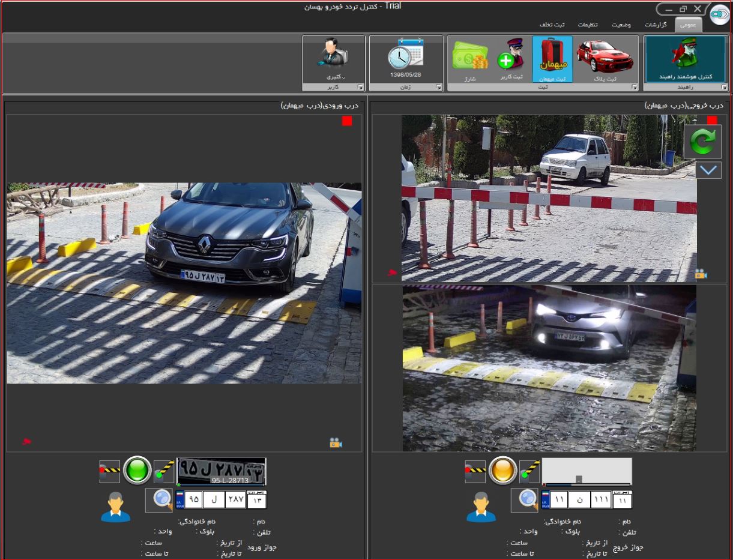Switch to the 'گزارشات' reports tab
This screenshot has width=733, height=560.
[656, 25]
